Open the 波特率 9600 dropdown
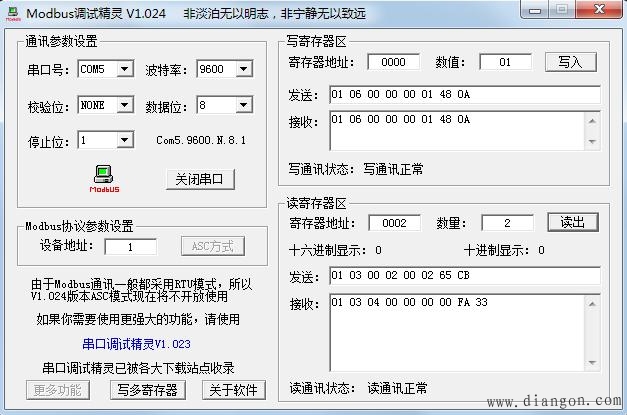This screenshot has height=415, width=627. (244, 69)
